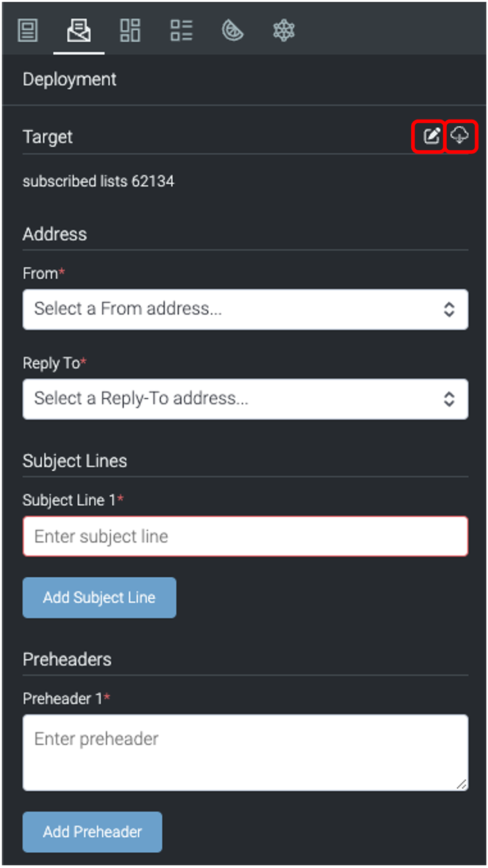Click the preheader textarea resize handle
This screenshot has width=488, height=868.
tap(462, 783)
